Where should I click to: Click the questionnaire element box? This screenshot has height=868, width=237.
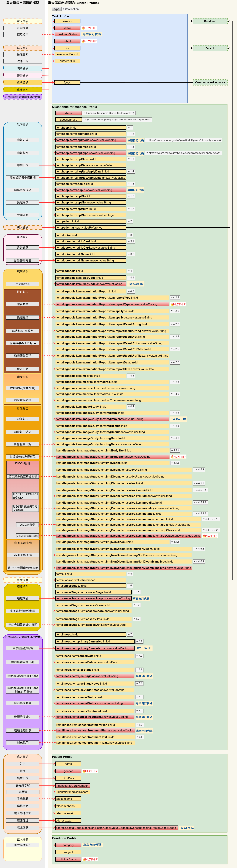pos(69,120)
